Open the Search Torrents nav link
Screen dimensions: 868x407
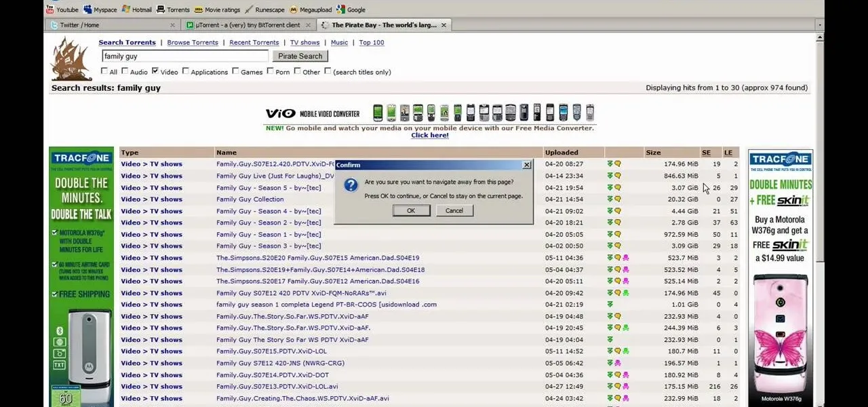[x=127, y=43]
